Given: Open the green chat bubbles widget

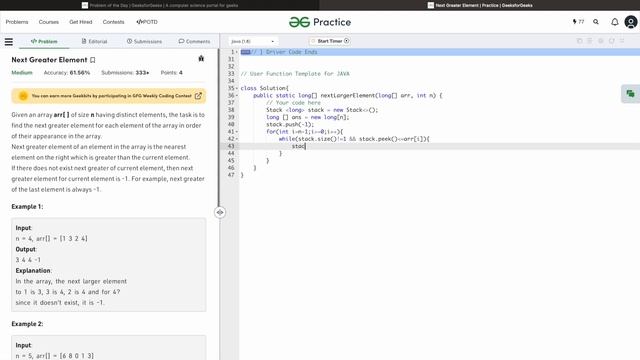Looking at the screenshot, I should coord(630,94).
